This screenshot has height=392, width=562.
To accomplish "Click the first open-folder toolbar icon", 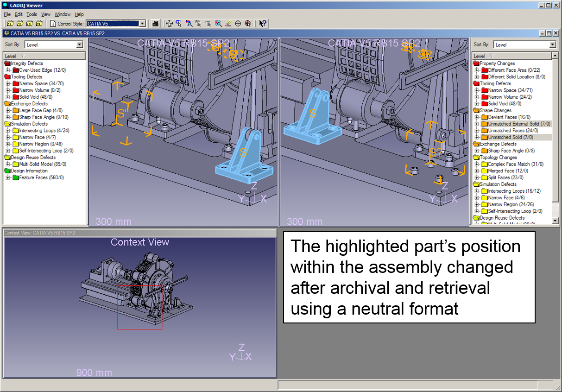I will click(10, 23).
